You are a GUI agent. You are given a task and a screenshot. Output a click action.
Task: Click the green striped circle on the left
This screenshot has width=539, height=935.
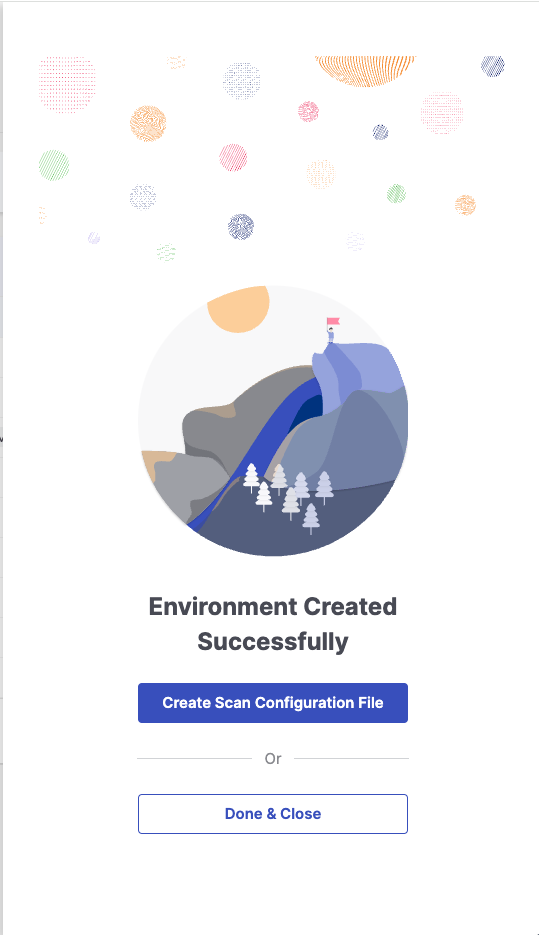(54, 165)
